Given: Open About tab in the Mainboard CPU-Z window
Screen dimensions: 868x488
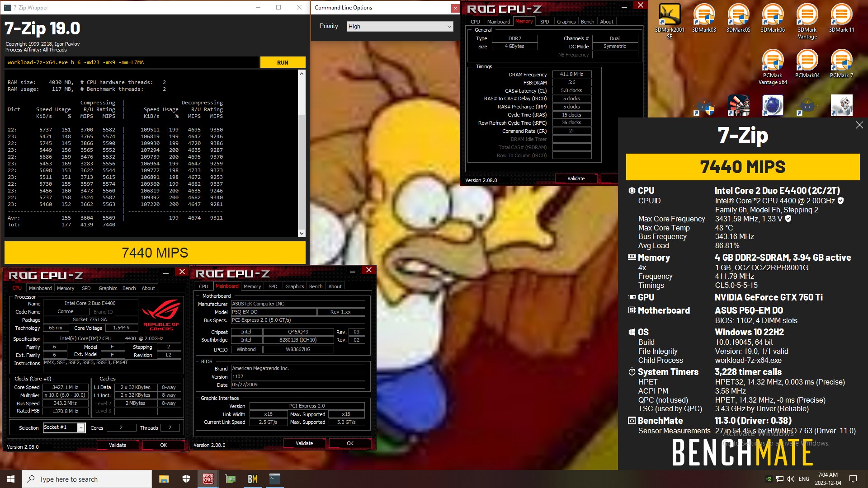Looking at the screenshot, I should point(335,286).
